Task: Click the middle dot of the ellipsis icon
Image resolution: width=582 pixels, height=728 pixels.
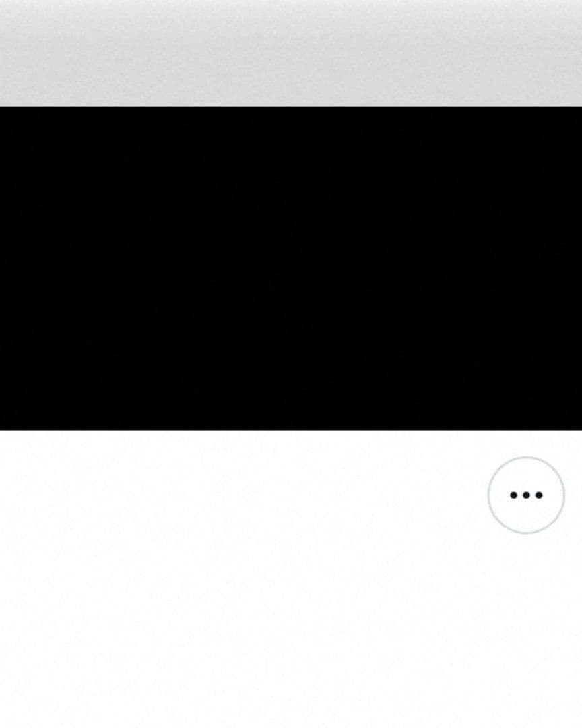Action: [526, 495]
